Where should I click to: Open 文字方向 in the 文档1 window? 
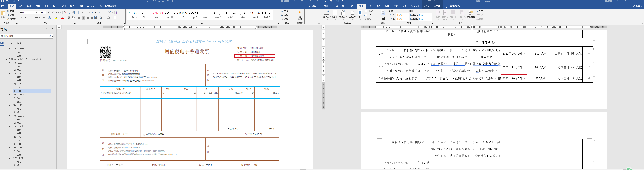coord(327,14)
